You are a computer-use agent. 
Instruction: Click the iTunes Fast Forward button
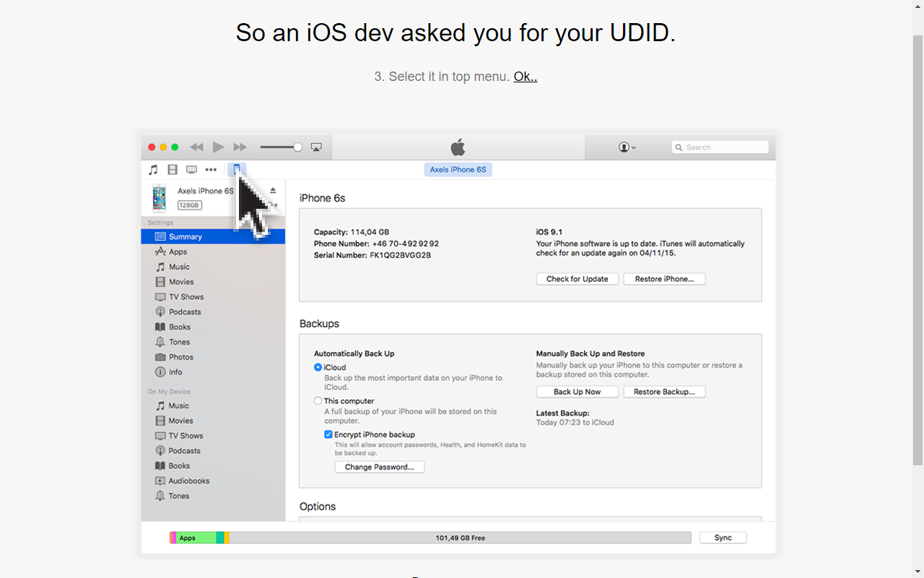(240, 147)
